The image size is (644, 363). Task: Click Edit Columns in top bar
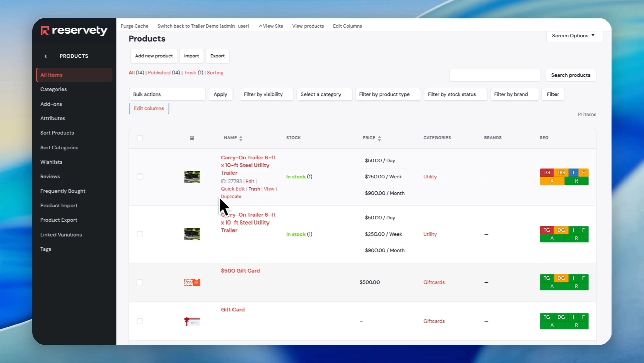348,26
